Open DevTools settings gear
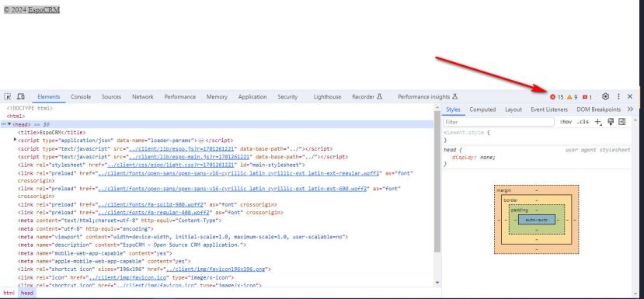This screenshot has width=644, height=299. pyautogui.click(x=605, y=96)
